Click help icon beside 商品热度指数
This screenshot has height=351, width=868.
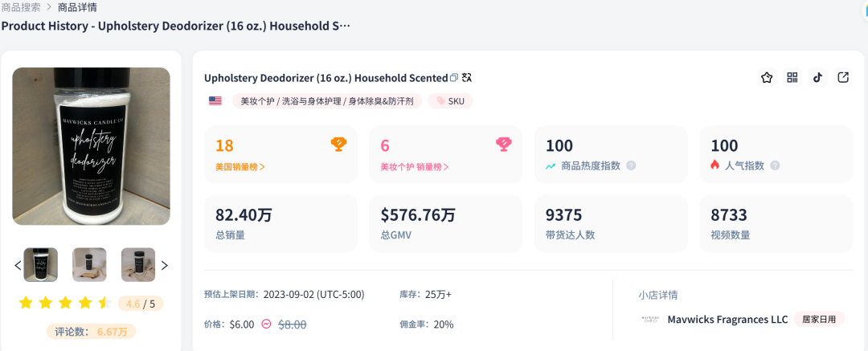pos(631,165)
